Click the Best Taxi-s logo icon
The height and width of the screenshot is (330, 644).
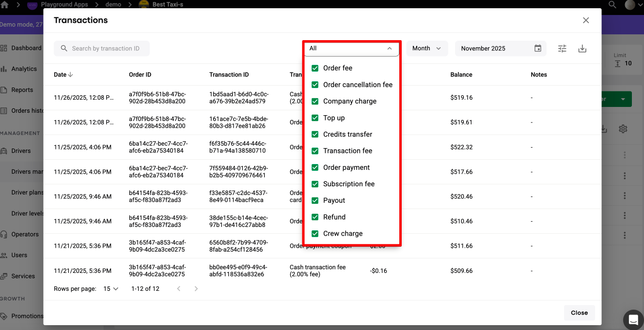click(143, 5)
